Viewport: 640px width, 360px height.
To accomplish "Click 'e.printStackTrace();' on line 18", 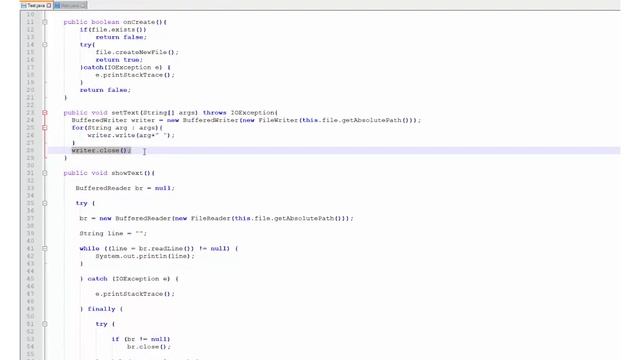I will point(135,75).
